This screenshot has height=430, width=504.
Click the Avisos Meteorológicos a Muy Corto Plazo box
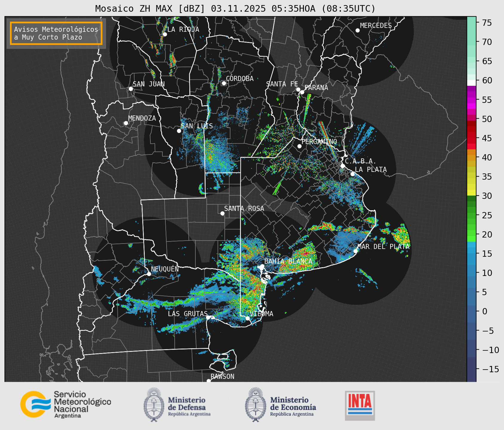coord(56,33)
